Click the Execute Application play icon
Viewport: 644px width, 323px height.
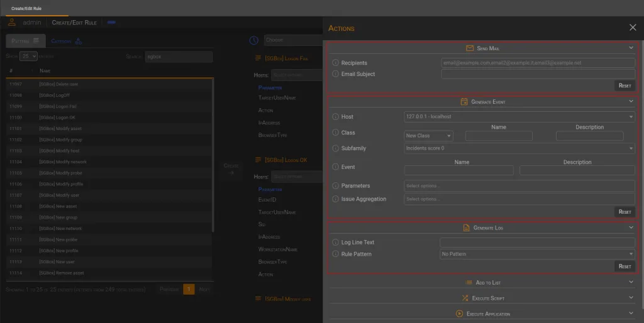click(459, 314)
